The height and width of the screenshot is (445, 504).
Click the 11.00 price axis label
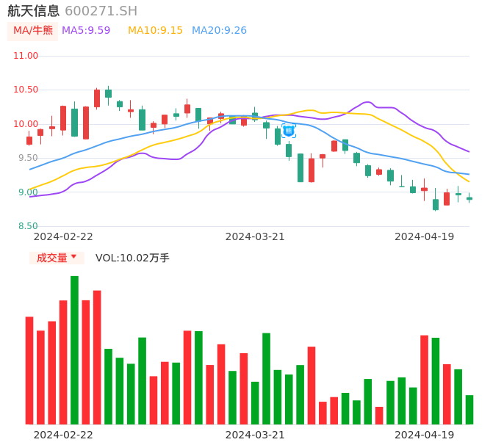tap(26, 56)
